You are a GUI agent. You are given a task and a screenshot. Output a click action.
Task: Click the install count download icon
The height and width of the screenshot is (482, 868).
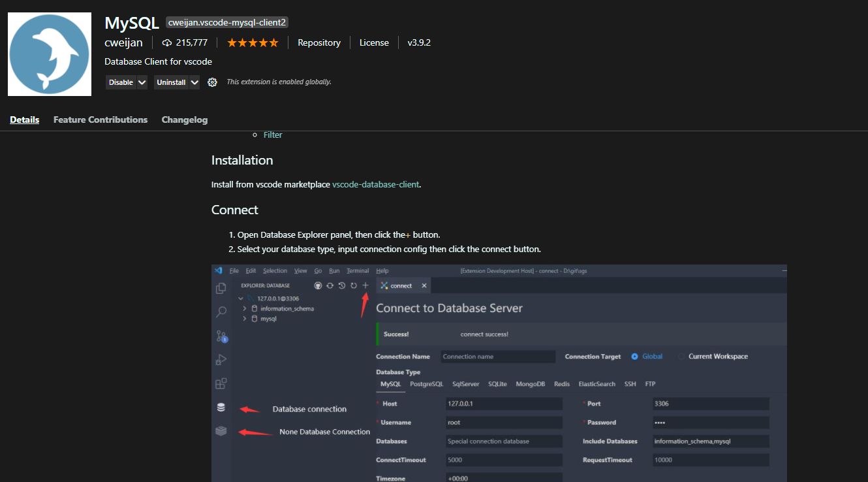coord(167,42)
